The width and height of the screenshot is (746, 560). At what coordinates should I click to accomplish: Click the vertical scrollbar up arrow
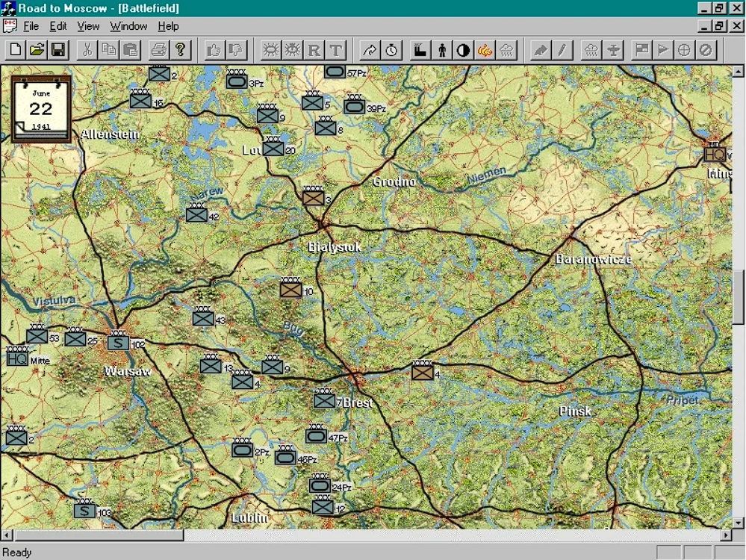tap(738, 72)
